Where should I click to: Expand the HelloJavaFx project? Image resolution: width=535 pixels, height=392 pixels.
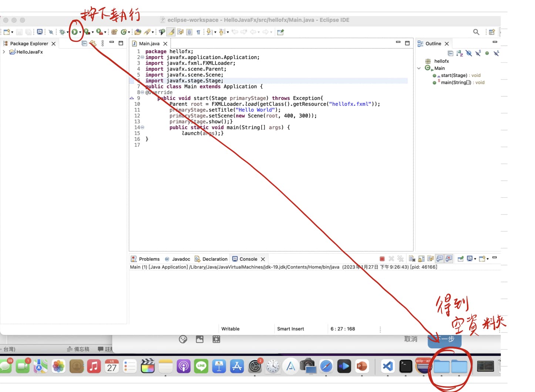coord(4,52)
